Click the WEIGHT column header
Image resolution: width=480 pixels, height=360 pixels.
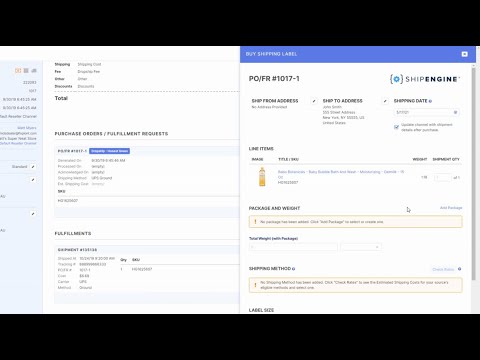(420, 159)
